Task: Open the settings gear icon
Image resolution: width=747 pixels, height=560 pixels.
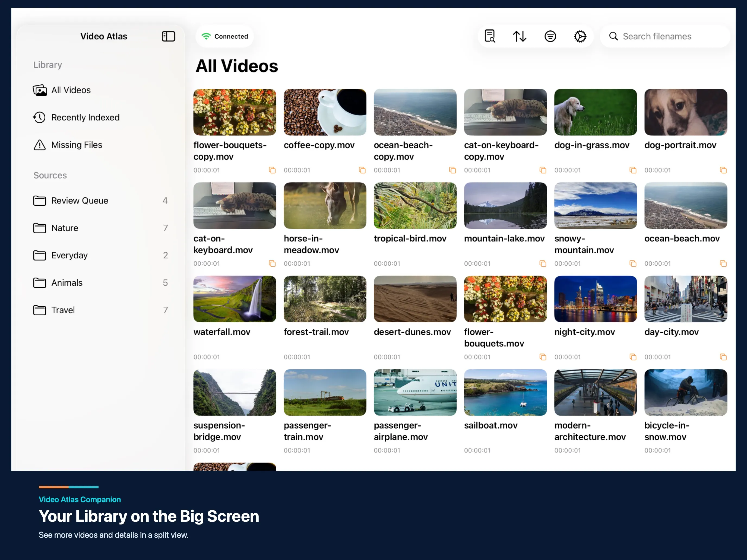Action: 580,36
